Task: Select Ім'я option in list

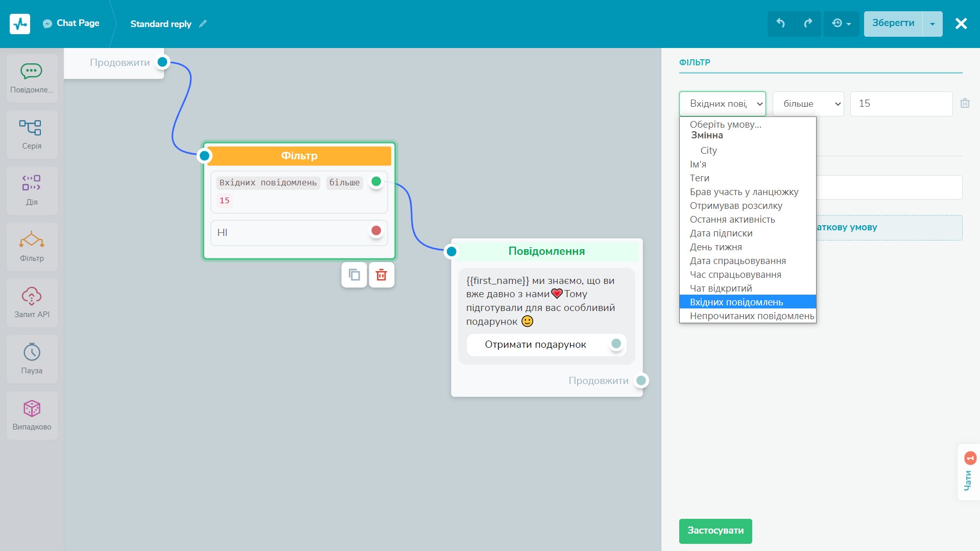Action: (x=748, y=164)
